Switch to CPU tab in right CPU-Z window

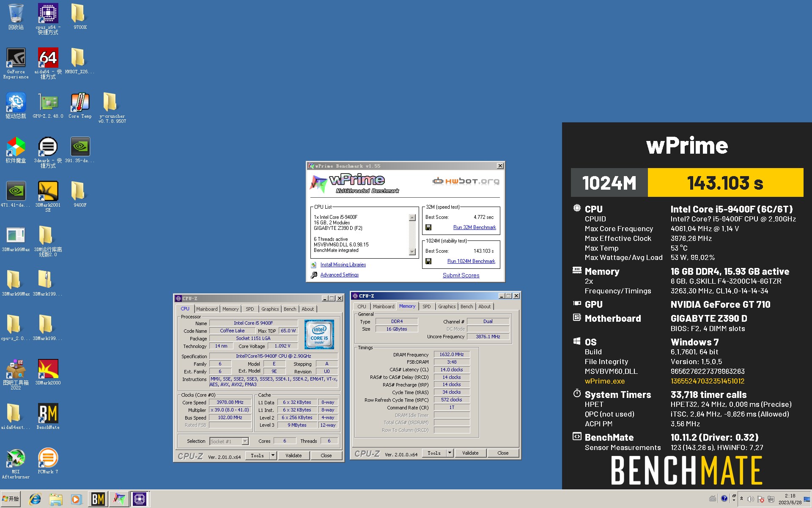click(x=362, y=306)
